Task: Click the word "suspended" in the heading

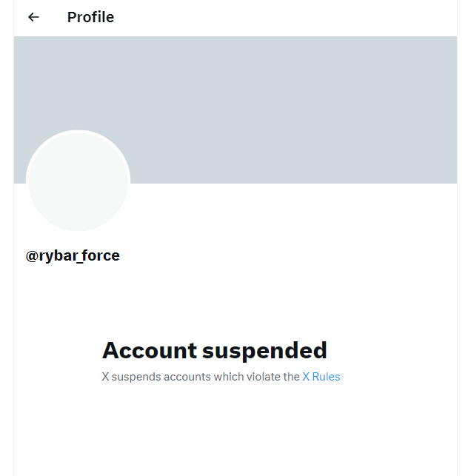Action: point(265,350)
